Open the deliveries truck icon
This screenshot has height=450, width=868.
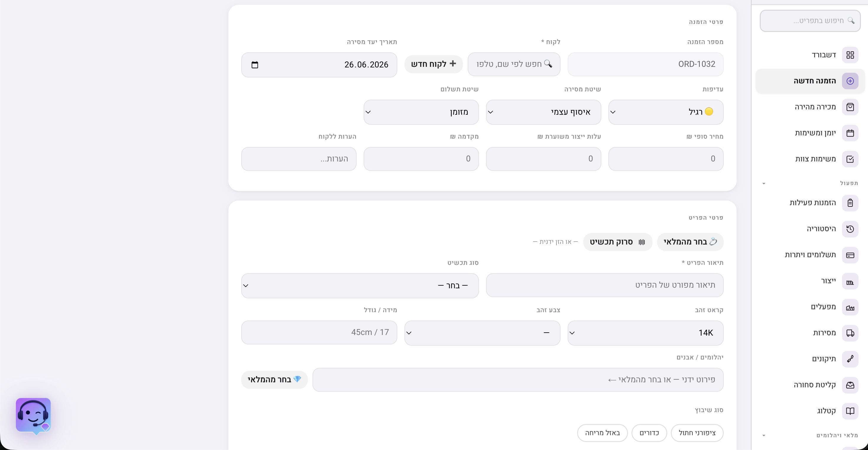850,333
